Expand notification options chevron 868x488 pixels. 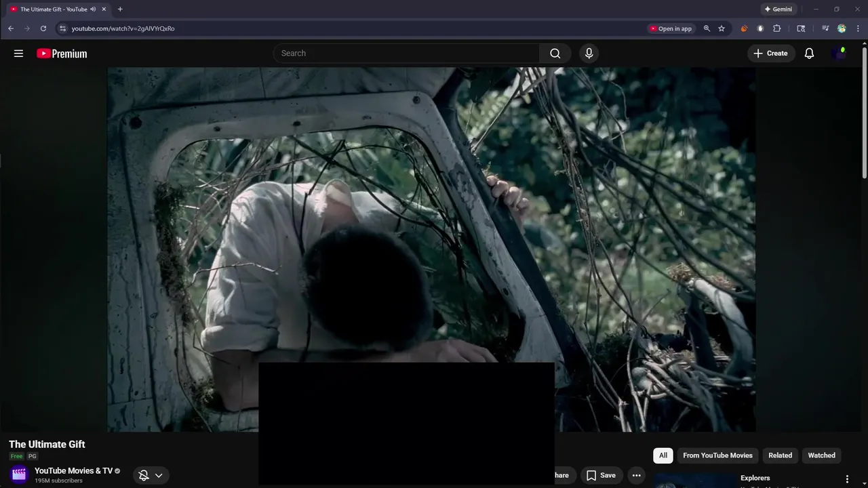pos(159,475)
